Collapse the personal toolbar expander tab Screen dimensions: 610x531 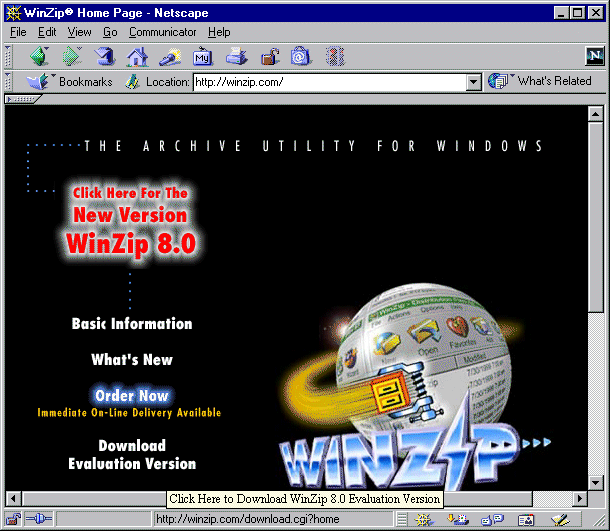pyautogui.click(x=22, y=100)
